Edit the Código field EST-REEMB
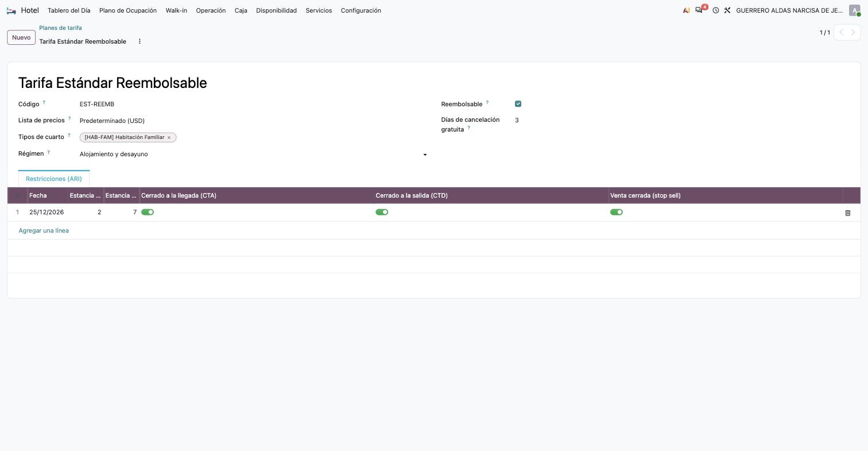Viewport: 868px width, 451px height. point(253,104)
